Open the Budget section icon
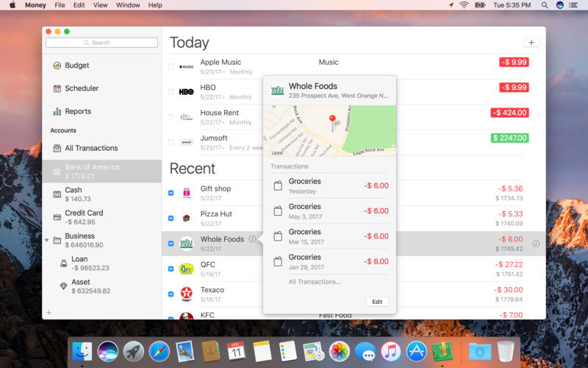Viewport: 588px width, 368px height. [x=57, y=66]
